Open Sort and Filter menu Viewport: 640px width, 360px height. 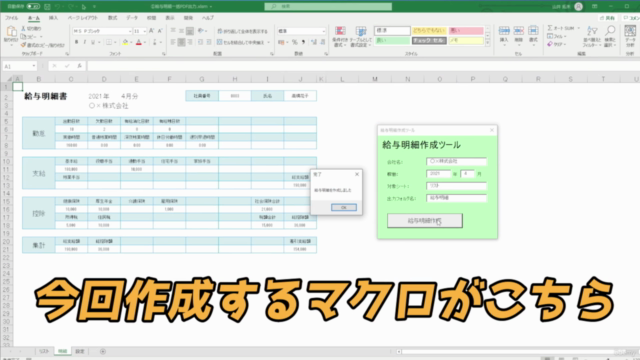[x=592, y=36]
